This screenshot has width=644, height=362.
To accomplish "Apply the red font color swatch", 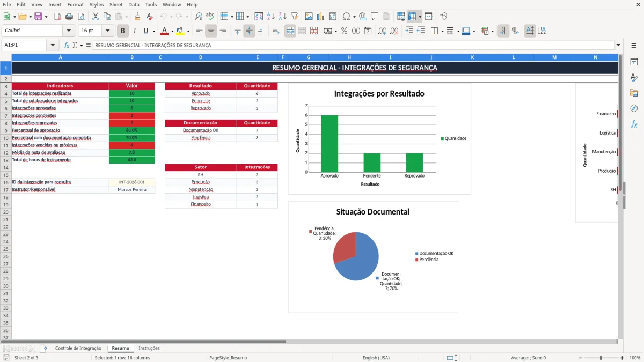I will click(x=165, y=31).
